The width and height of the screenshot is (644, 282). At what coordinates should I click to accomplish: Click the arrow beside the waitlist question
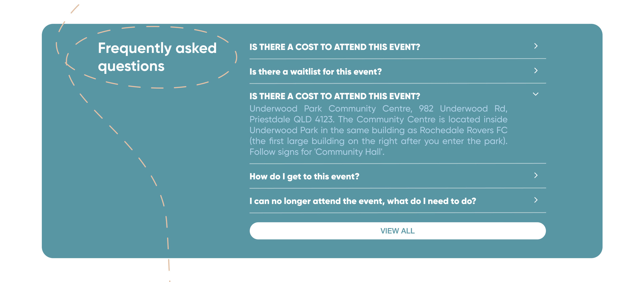click(536, 71)
